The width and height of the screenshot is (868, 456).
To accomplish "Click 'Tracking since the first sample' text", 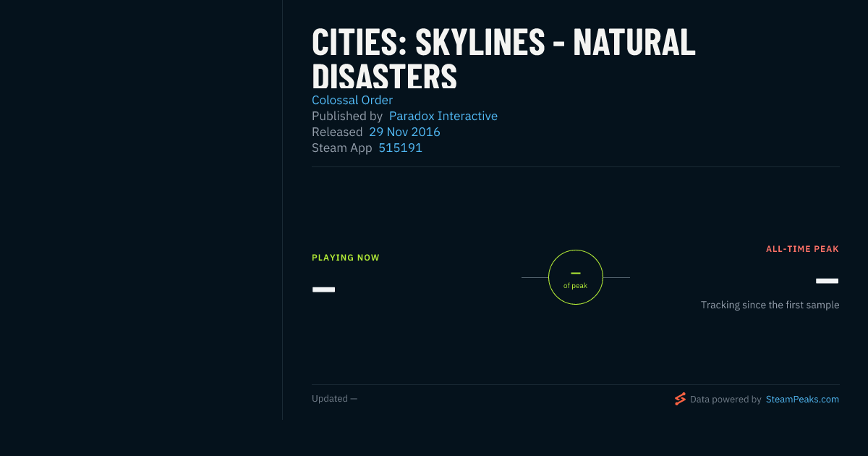I will (770, 305).
